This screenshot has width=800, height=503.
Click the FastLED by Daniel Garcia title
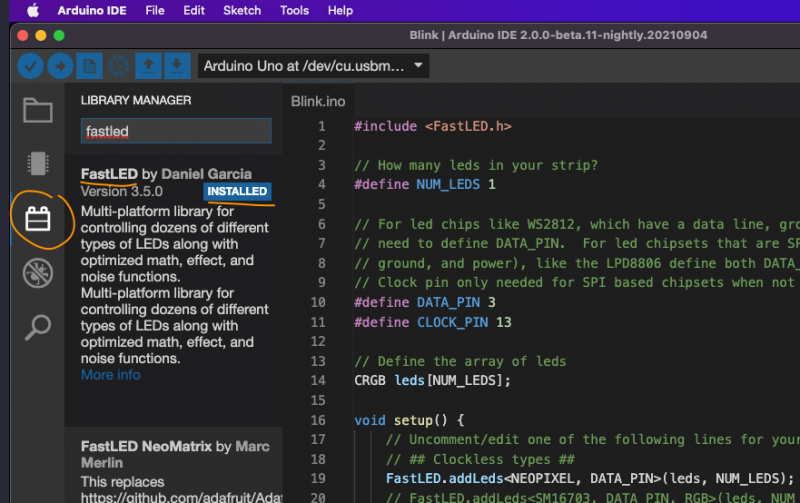click(x=166, y=174)
